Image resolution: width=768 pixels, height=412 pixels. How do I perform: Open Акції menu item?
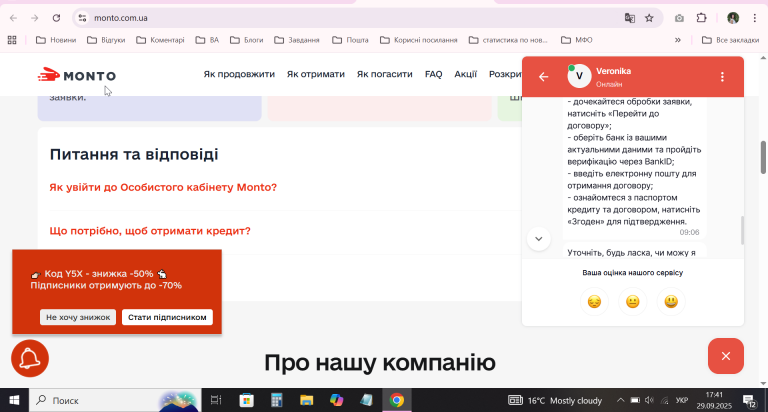465,74
